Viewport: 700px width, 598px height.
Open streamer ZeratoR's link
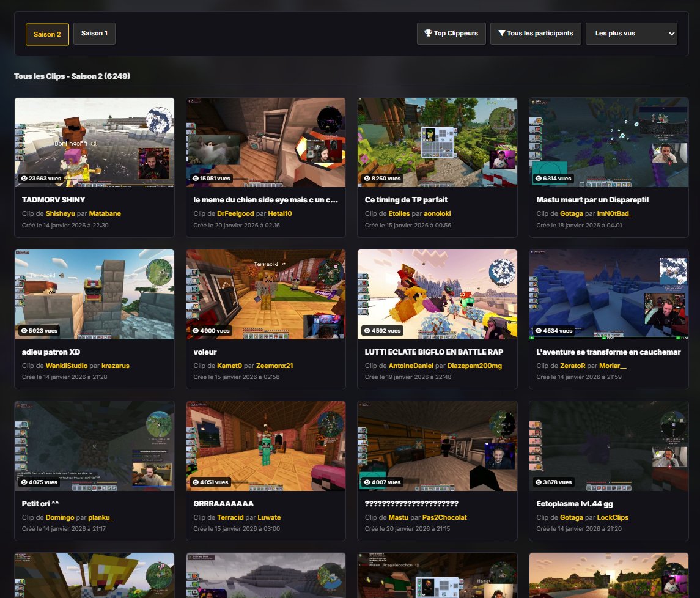click(572, 366)
